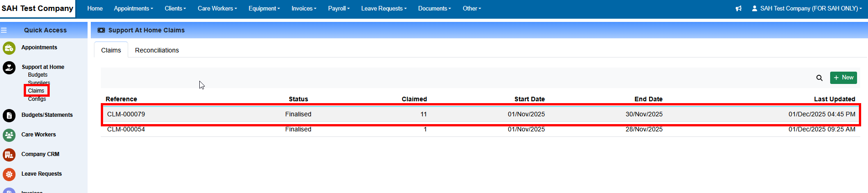Open Budgets under Support at Home
The width and height of the screenshot is (868, 193).
[37, 75]
